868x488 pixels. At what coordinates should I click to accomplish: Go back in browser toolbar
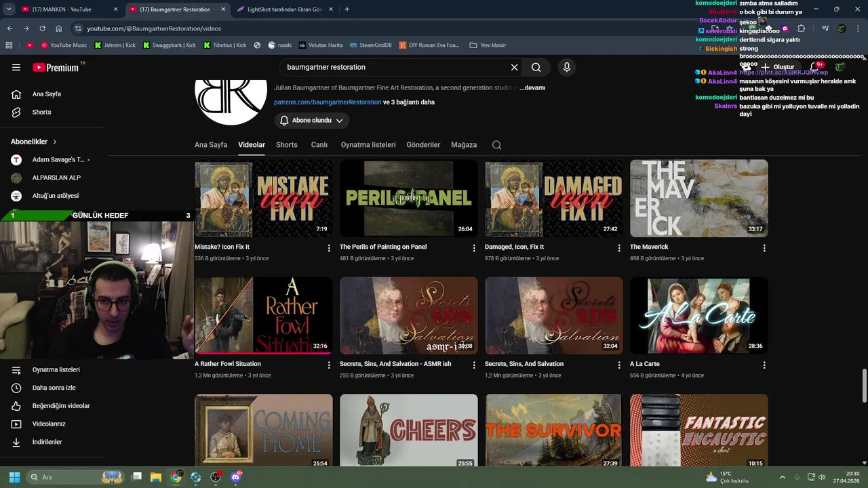pyautogui.click(x=9, y=28)
